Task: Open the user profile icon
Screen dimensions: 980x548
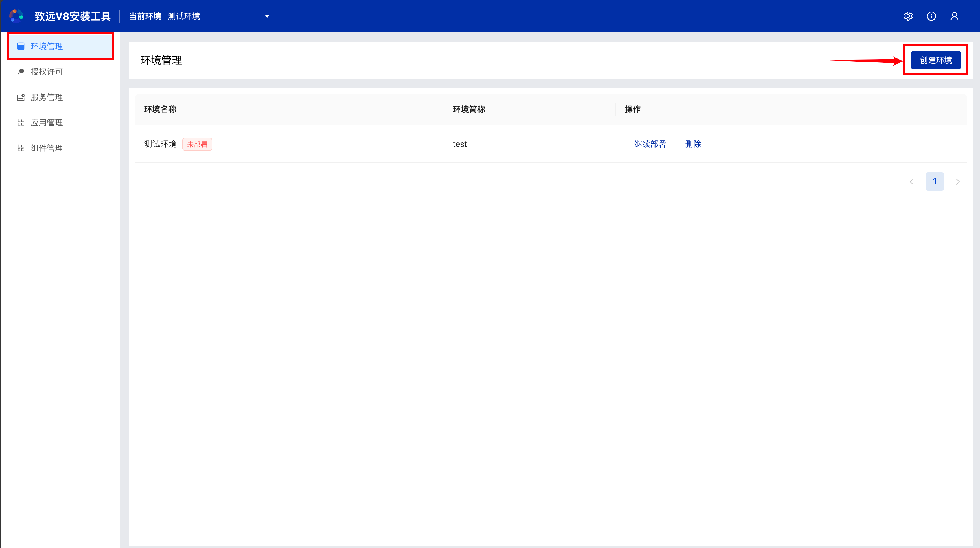Action: pyautogui.click(x=955, y=16)
